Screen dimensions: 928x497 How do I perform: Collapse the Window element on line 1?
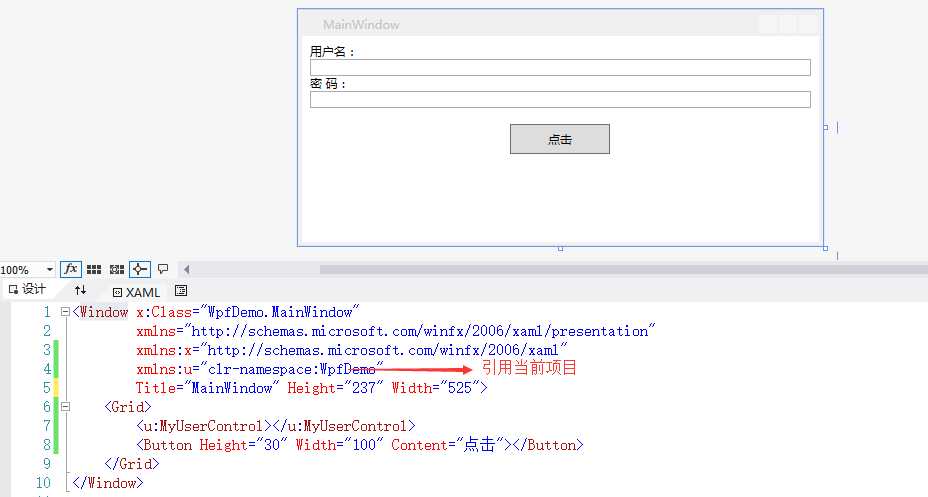point(65,312)
